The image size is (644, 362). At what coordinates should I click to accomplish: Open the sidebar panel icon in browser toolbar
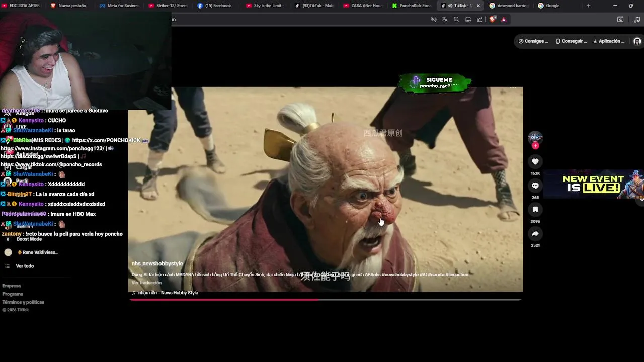point(620,19)
